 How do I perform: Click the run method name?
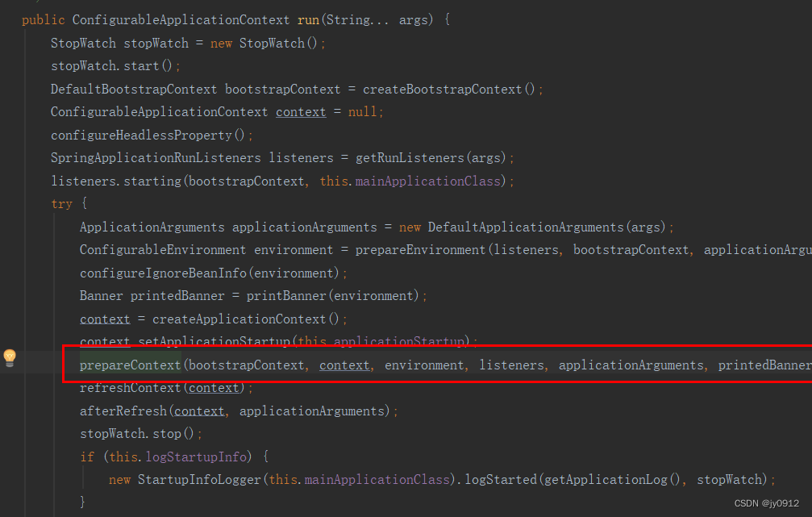[308, 20]
